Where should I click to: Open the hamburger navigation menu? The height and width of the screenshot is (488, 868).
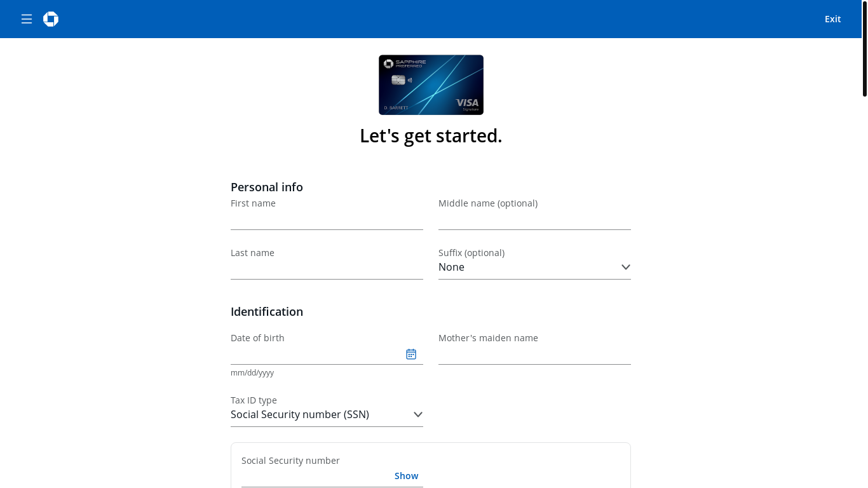tap(27, 19)
